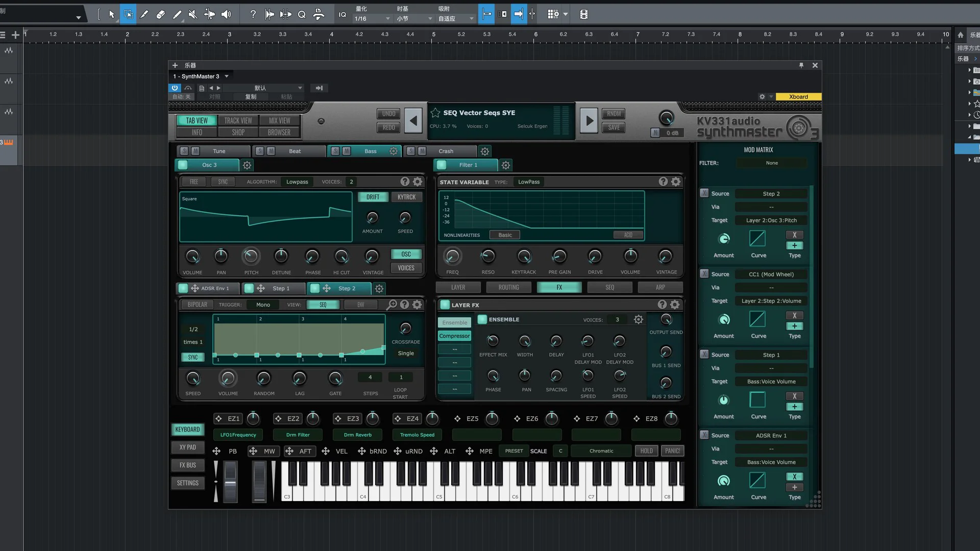Click the SAVE preset button

[614, 128]
